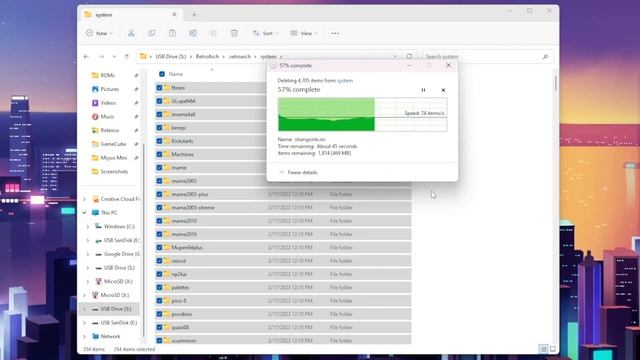Click the Share icon in toolbar

(213, 33)
